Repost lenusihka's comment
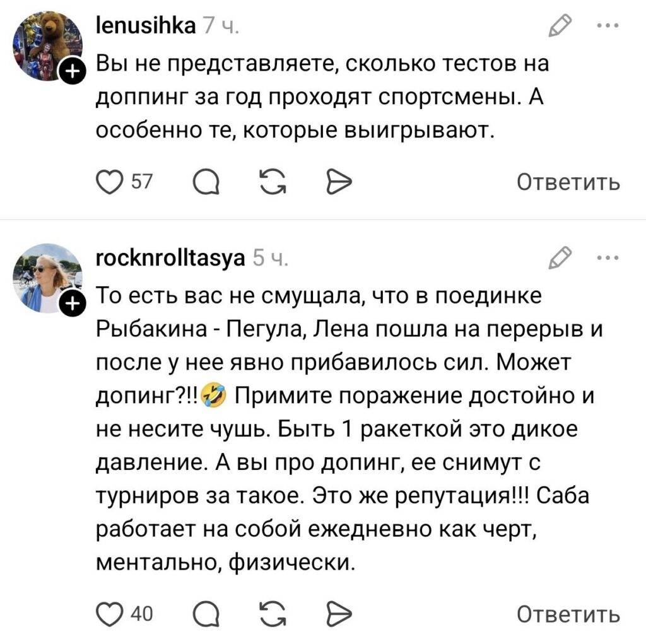This screenshot has width=646, height=644. tap(273, 183)
